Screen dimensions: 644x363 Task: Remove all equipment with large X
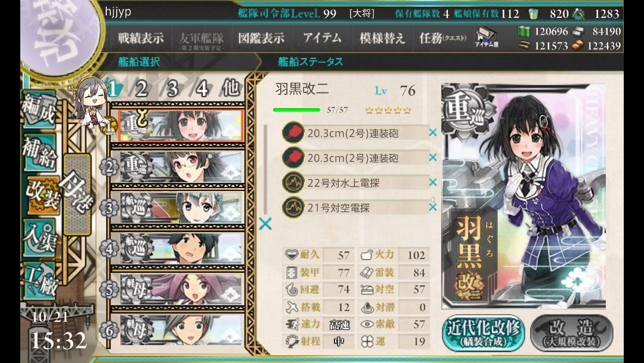tap(265, 224)
